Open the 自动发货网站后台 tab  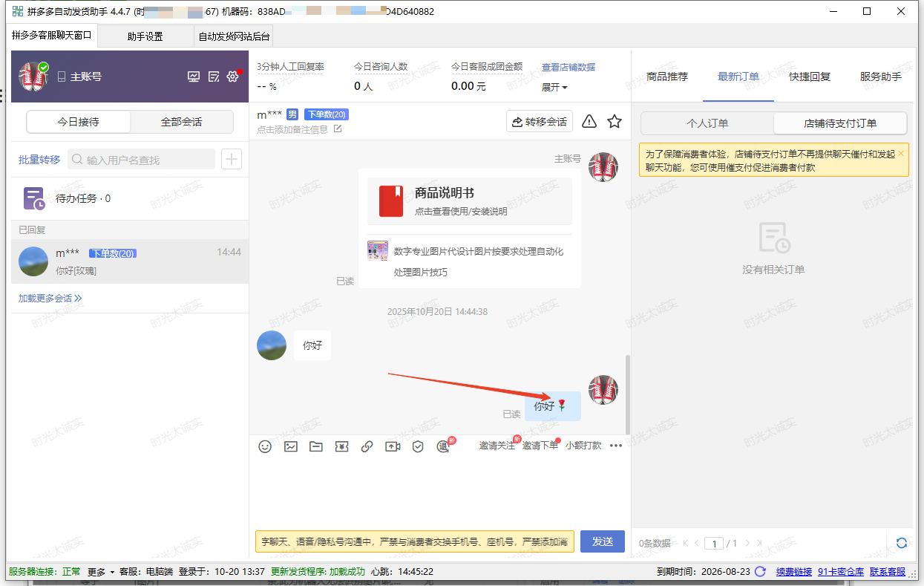coord(235,36)
